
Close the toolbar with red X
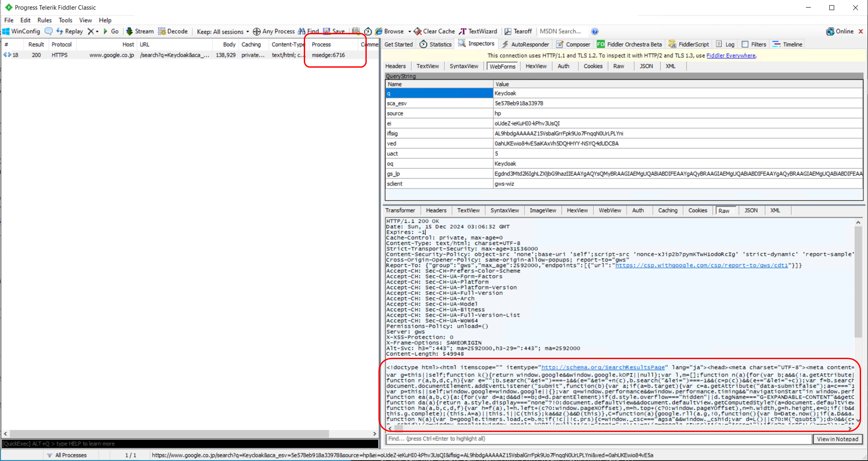[x=861, y=31]
